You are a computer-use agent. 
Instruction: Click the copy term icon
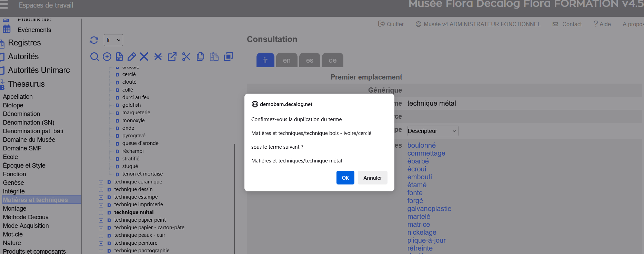(200, 57)
